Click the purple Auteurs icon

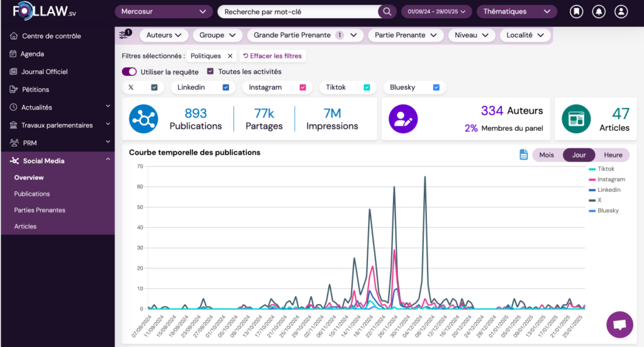(402, 118)
